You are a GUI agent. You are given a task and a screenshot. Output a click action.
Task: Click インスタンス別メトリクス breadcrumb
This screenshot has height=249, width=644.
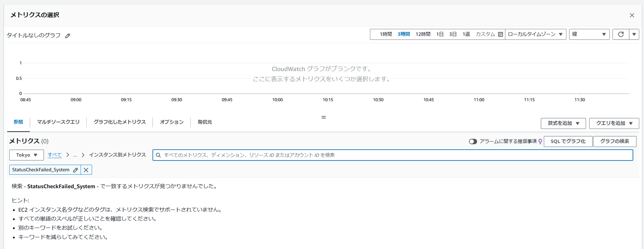[x=117, y=155]
